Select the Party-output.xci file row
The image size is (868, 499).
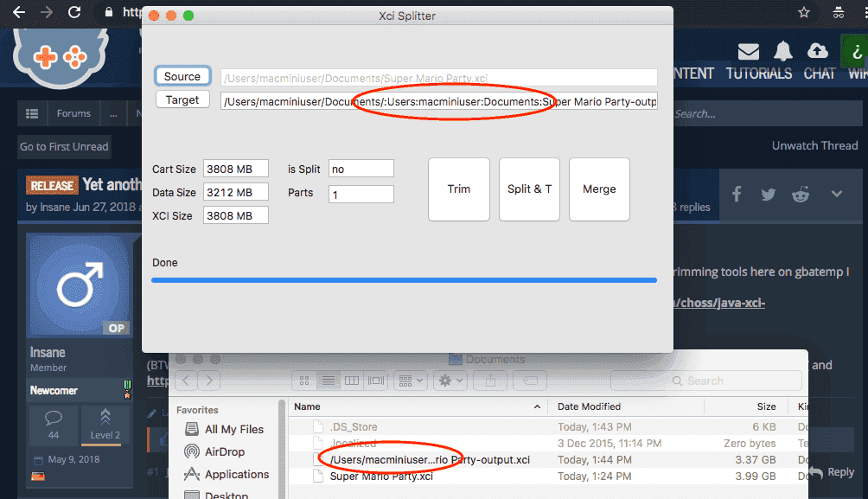pyautogui.click(x=548, y=460)
